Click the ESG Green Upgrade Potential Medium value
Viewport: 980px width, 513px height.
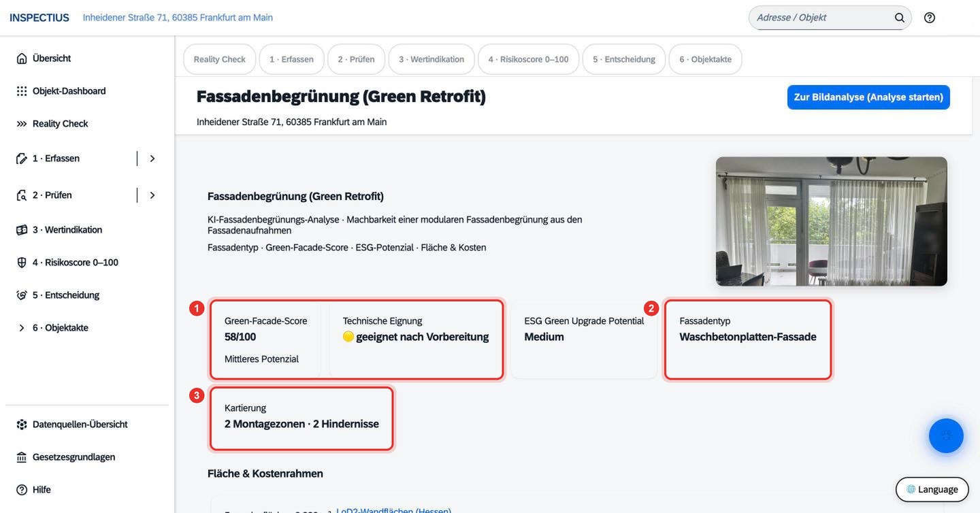(x=544, y=337)
